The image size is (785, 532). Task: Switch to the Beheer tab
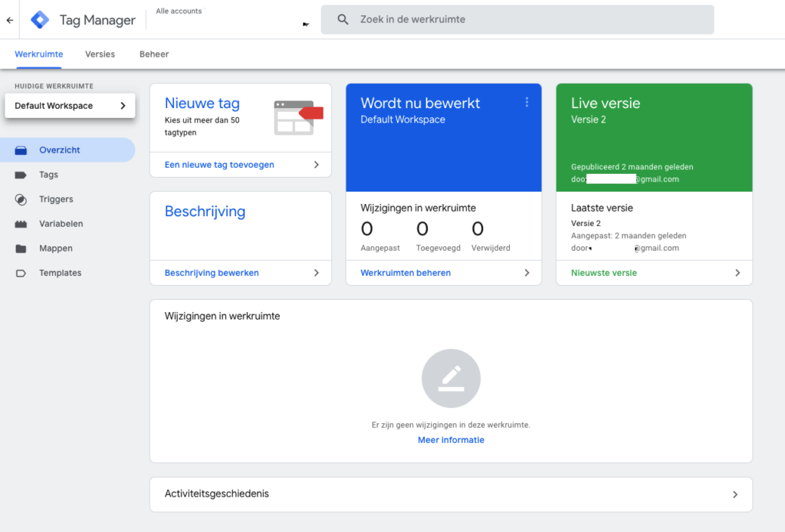tap(154, 54)
